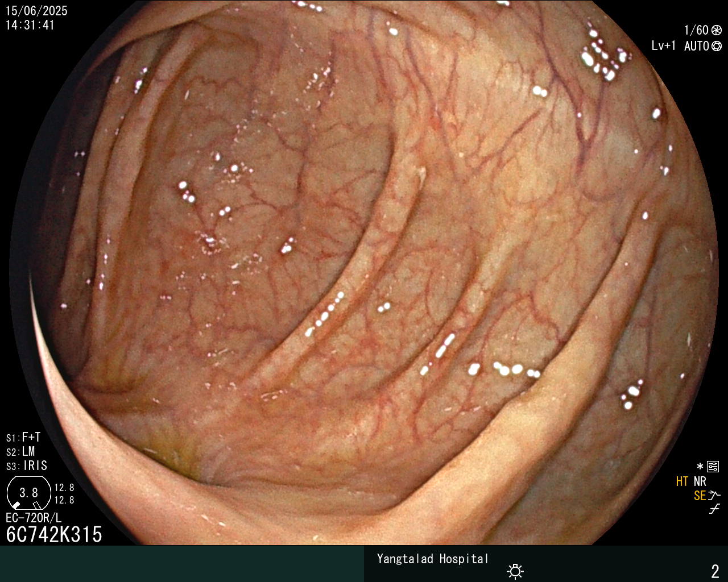Click the upper 12.8 diameter value

[64, 488]
